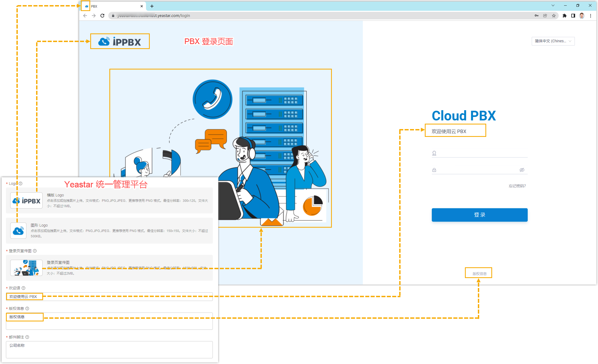The width and height of the screenshot is (598, 364).
Task: Toggle password visibility eye icon
Action: click(x=522, y=170)
